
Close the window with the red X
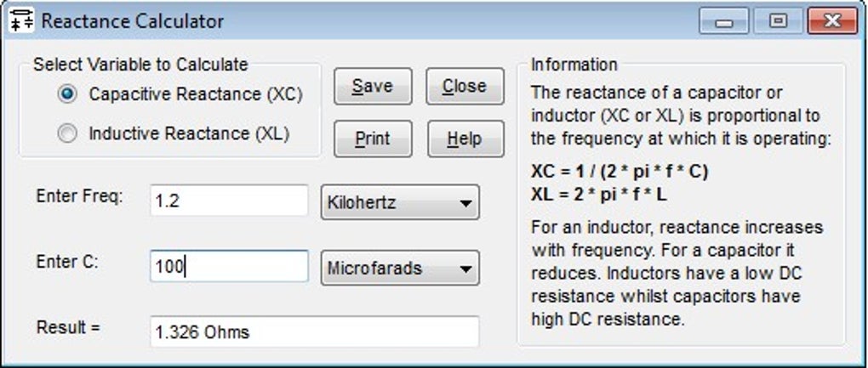click(831, 21)
